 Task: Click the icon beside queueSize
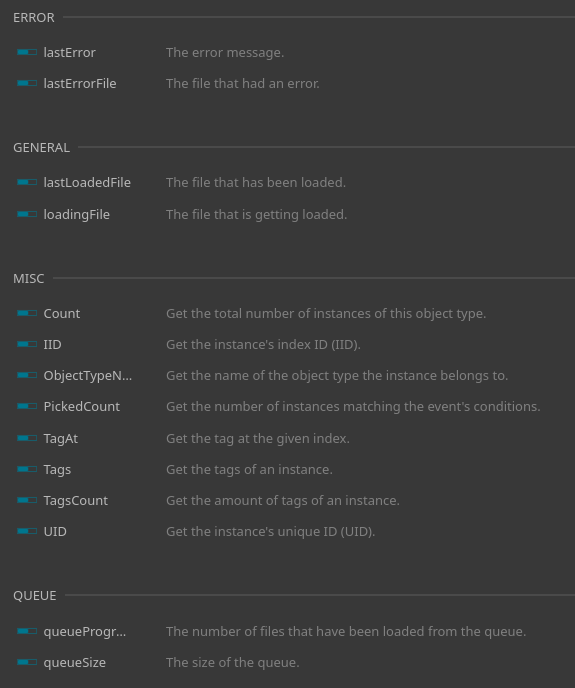(27, 662)
